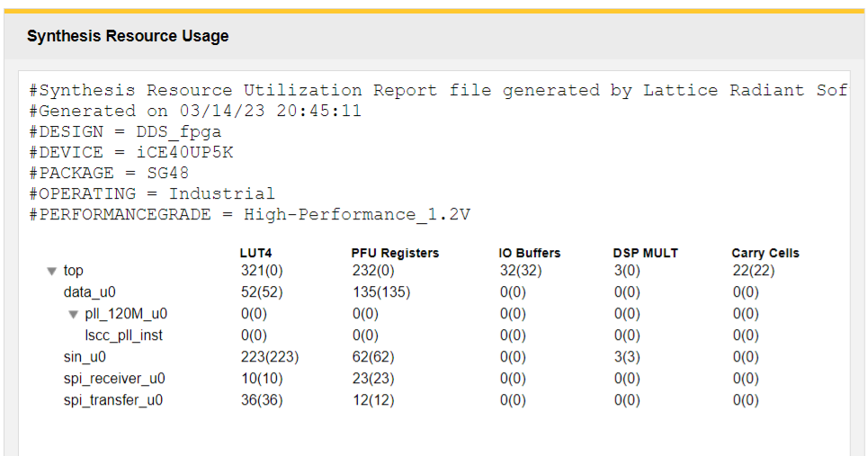This screenshot has height=456, width=868.
Task: Select the pll_120M_u0 tree item
Action: tap(125, 314)
